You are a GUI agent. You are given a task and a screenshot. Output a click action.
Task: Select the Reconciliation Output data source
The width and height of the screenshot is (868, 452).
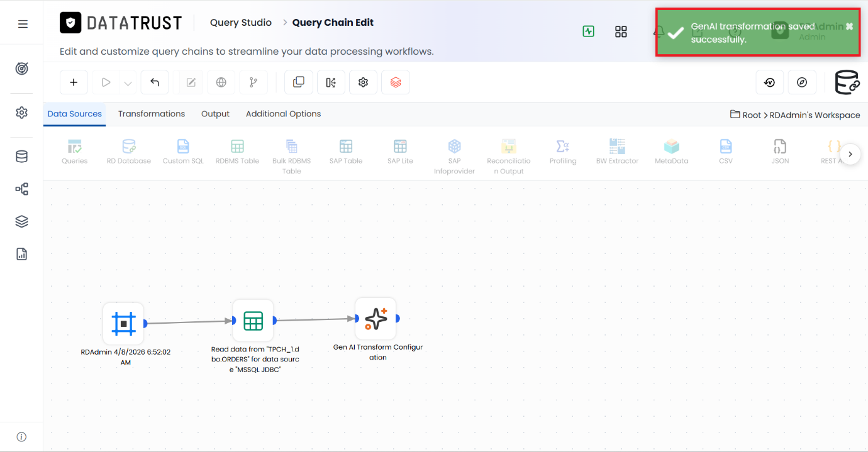[509, 157]
